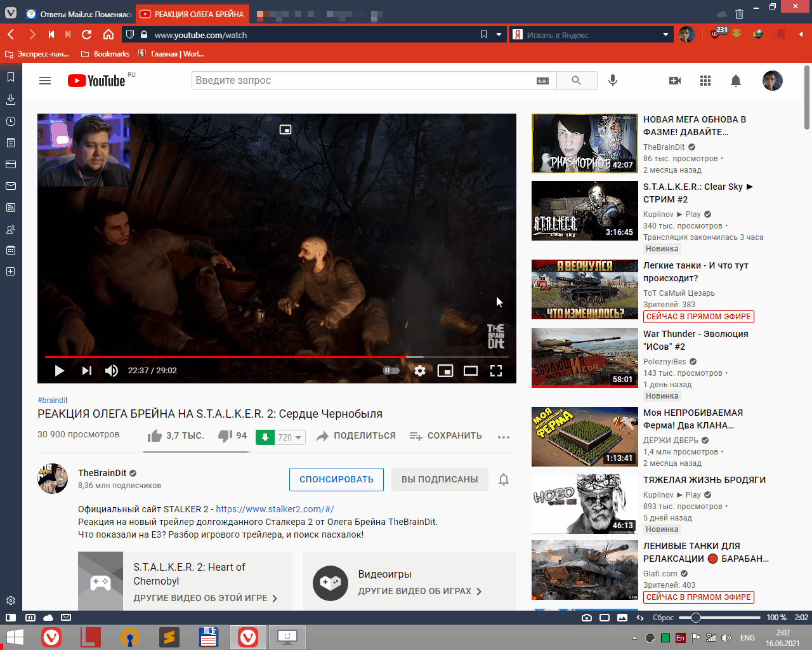Open the create video camera icon

pos(675,81)
